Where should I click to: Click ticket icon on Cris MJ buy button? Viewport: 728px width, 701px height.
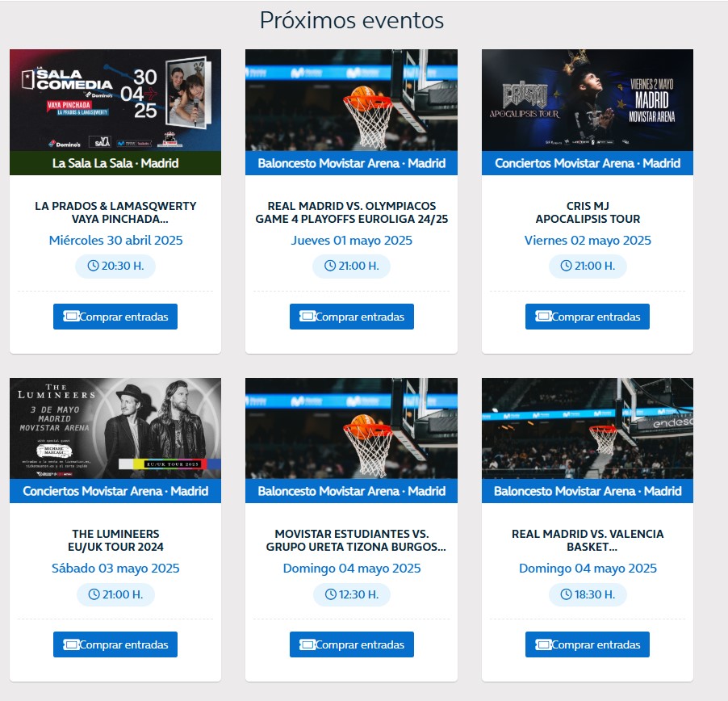pos(544,317)
